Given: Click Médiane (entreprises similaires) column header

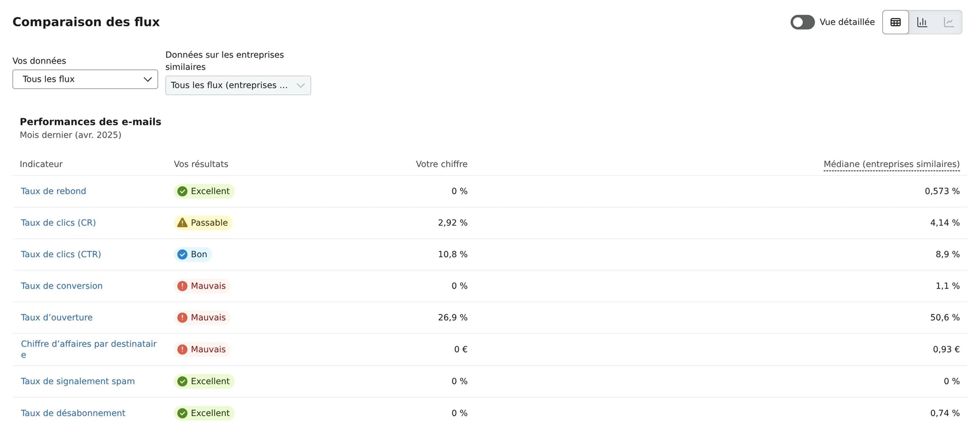Looking at the screenshot, I should [x=891, y=164].
